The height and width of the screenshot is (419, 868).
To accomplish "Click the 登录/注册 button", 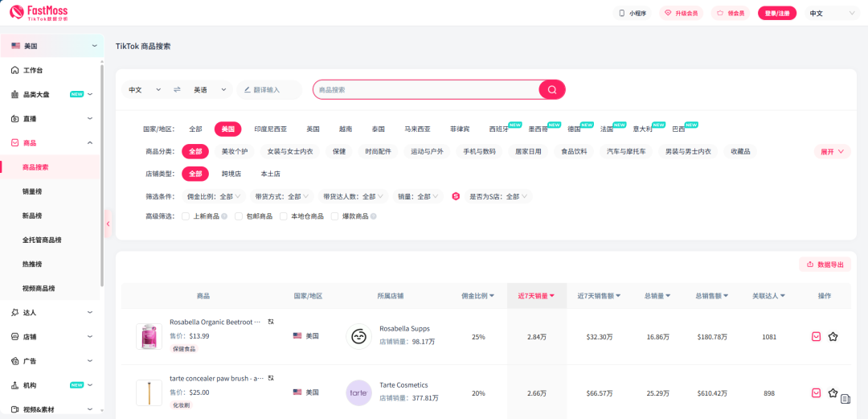I will pyautogui.click(x=776, y=13).
